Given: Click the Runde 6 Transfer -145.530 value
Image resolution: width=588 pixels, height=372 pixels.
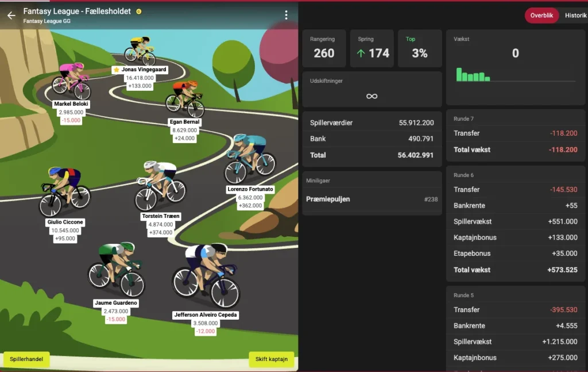Looking at the screenshot, I should 564,190.
